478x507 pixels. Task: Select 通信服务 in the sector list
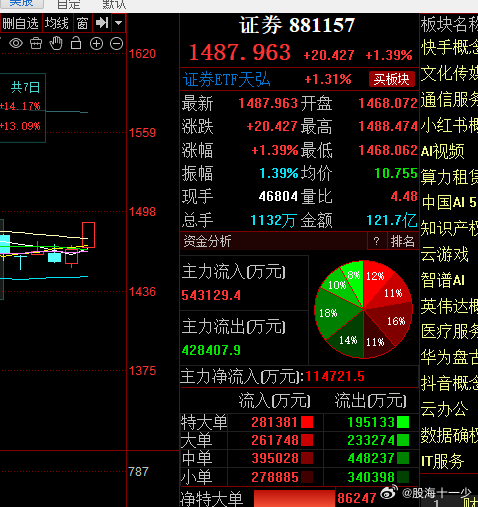pyautogui.click(x=449, y=99)
